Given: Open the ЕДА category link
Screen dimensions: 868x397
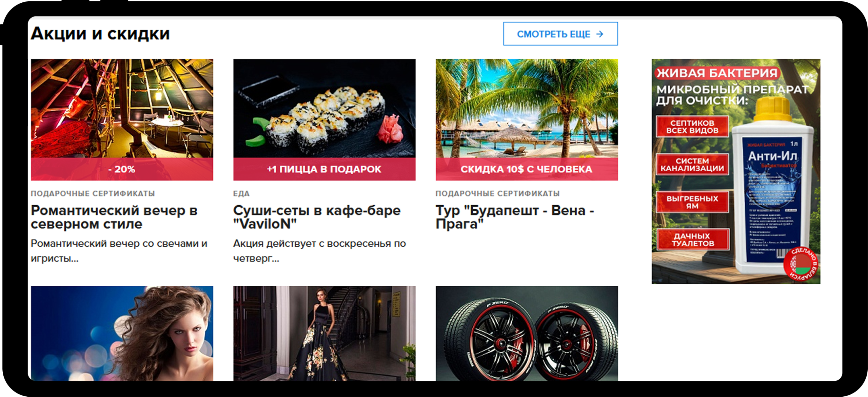Looking at the screenshot, I should pos(241,193).
